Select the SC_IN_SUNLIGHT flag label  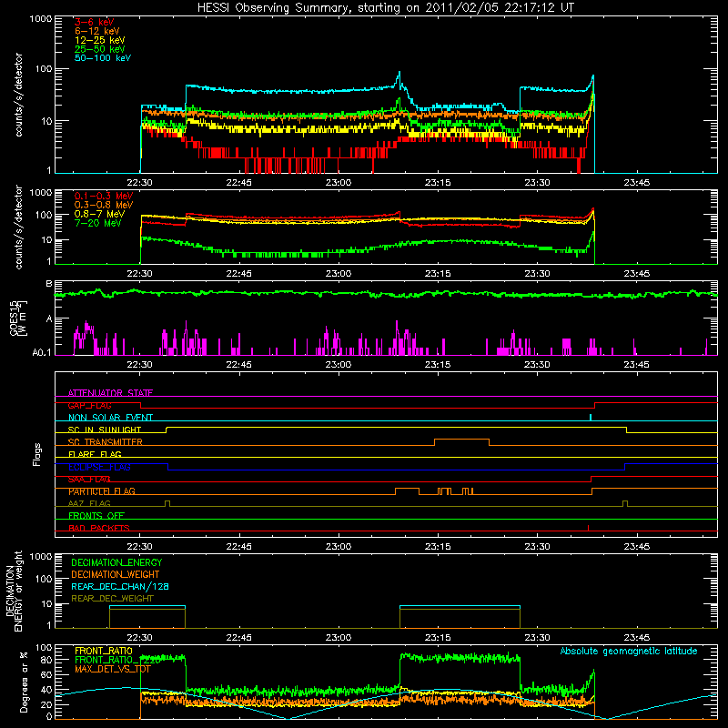tap(105, 430)
